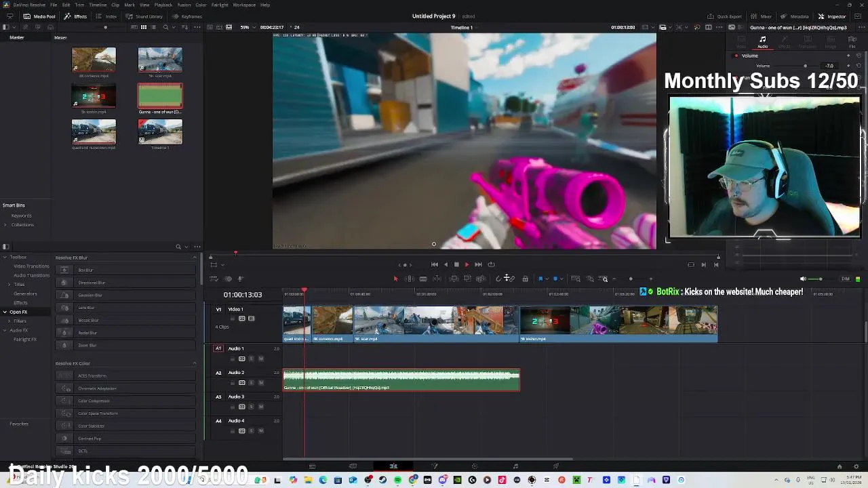This screenshot has width=868, height=488.
Task: Switch to the inspector File tab
Action: click(852, 42)
